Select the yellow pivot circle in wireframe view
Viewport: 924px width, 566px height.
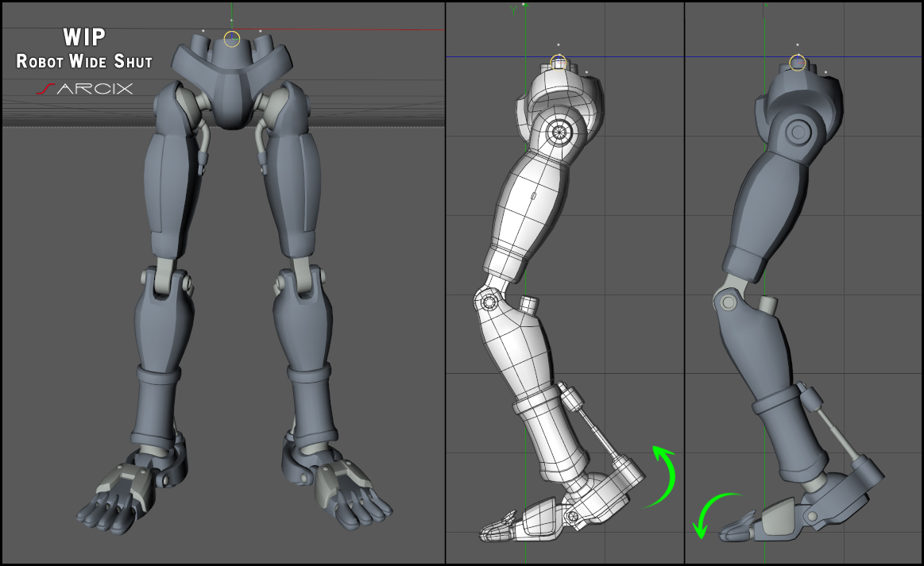click(558, 62)
